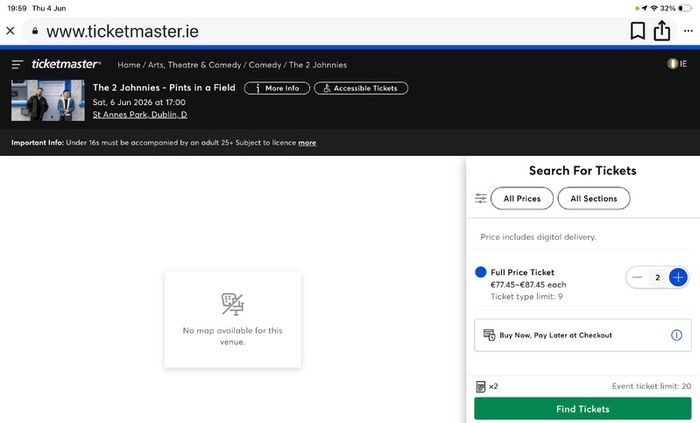The image size is (700, 423).
Task: Click the More Info button
Action: [x=277, y=88]
